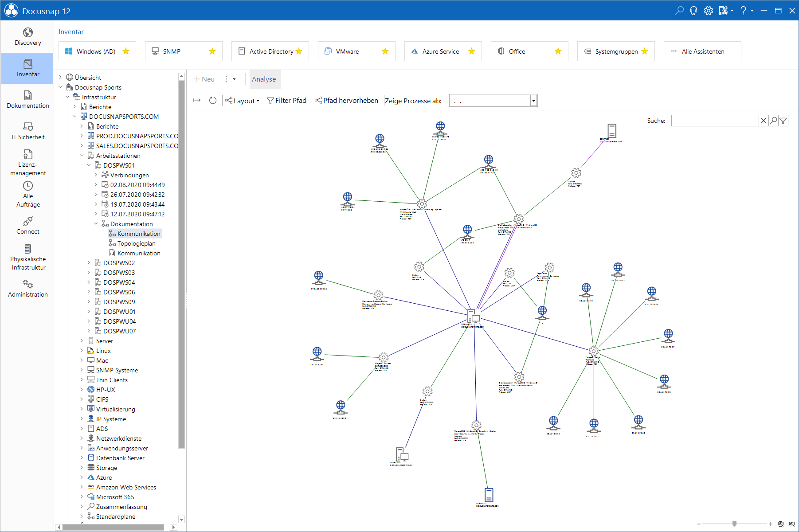799x532 pixels.
Task: Click the refresh icon in graph toolbar
Action: coord(213,101)
